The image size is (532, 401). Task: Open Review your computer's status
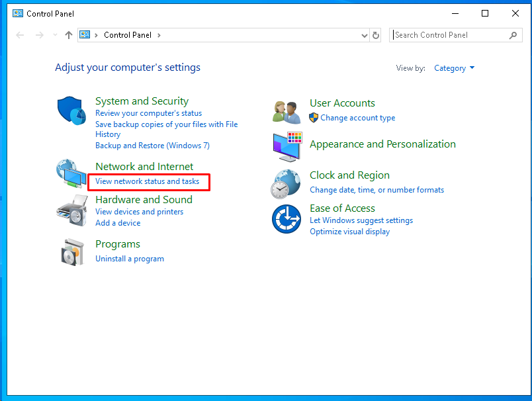[x=149, y=113]
